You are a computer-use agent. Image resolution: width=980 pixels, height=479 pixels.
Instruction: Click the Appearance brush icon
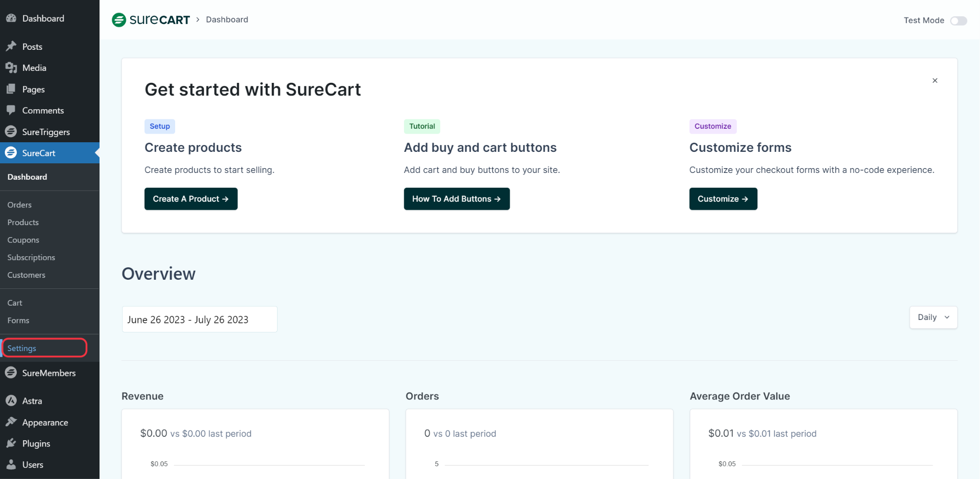[11, 422]
